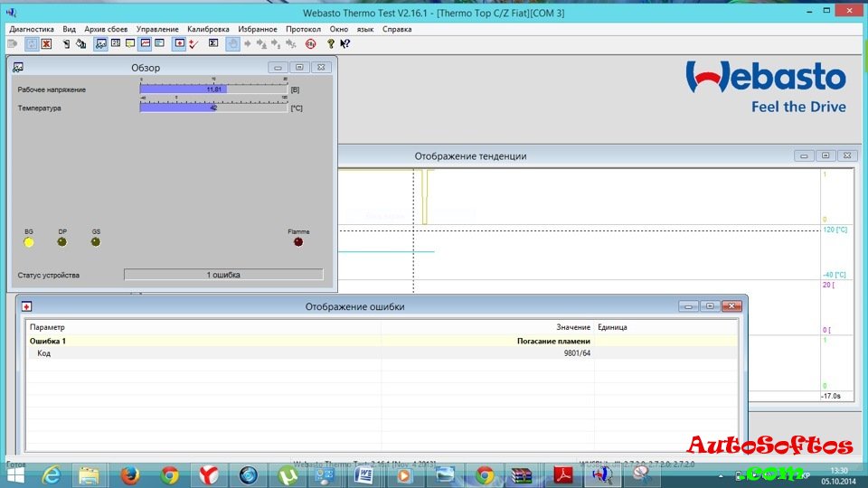Click the red X stop icon
The image size is (868, 488).
pos(46,43)
